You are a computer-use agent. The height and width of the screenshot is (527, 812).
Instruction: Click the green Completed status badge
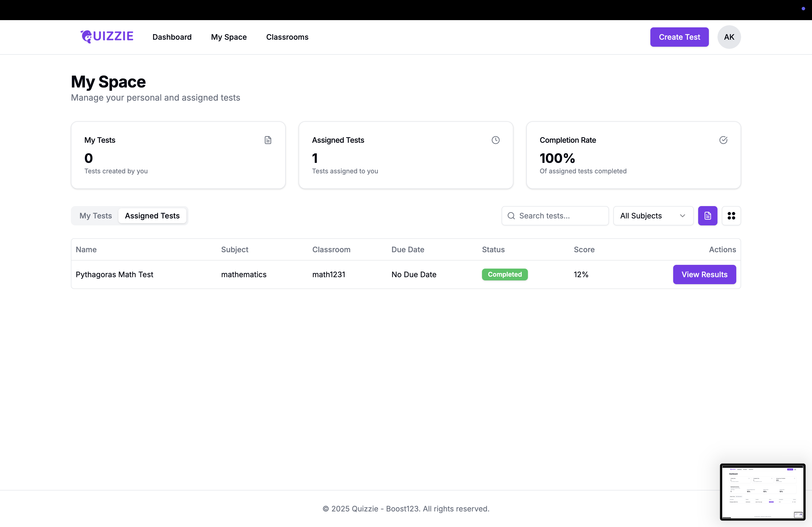504,275
